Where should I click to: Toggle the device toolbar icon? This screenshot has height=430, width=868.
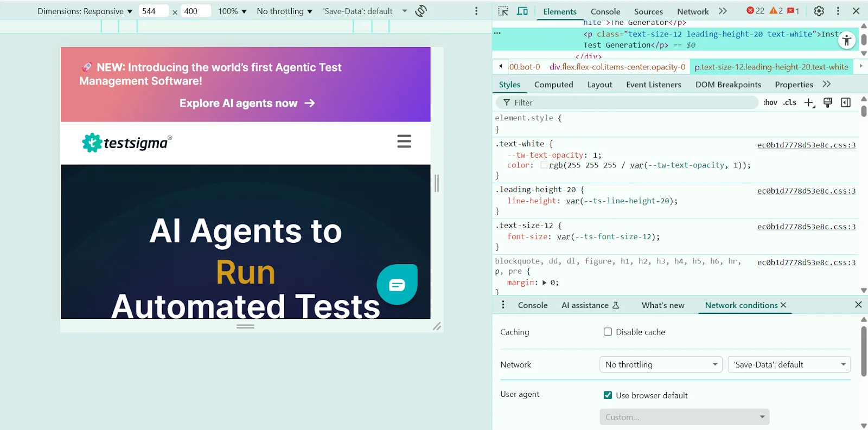(522, 11)
